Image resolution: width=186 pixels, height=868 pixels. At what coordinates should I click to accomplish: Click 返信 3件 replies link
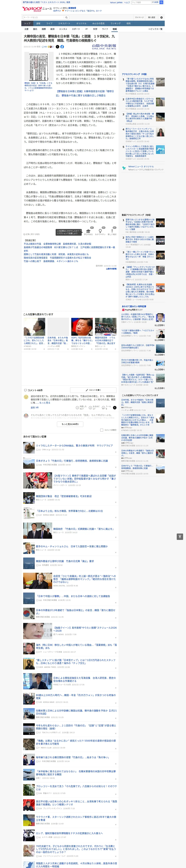[34, 407]
